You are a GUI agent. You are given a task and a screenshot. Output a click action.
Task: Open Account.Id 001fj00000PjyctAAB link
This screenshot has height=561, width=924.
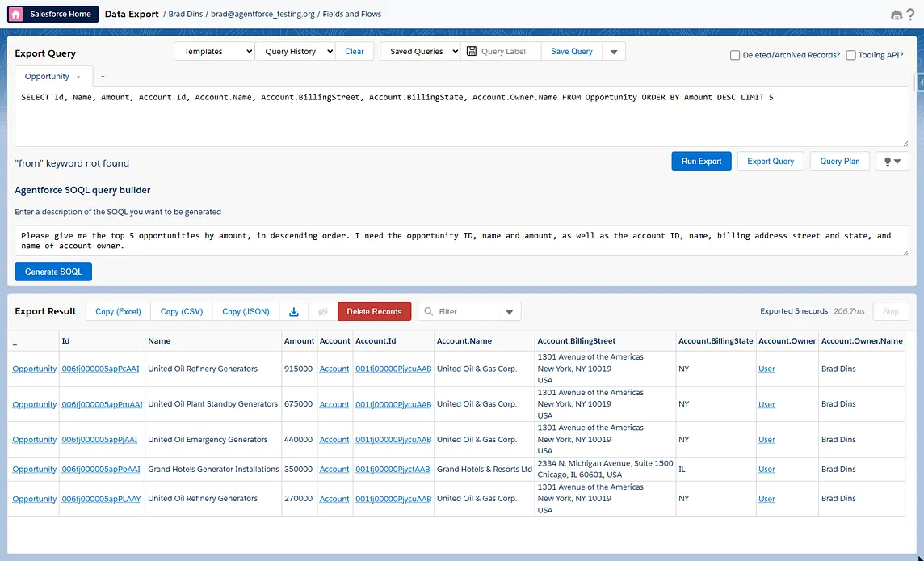393,469
